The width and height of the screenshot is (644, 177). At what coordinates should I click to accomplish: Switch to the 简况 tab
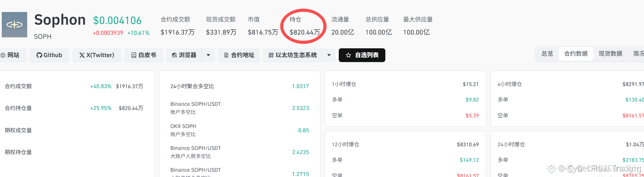point(638,54)
